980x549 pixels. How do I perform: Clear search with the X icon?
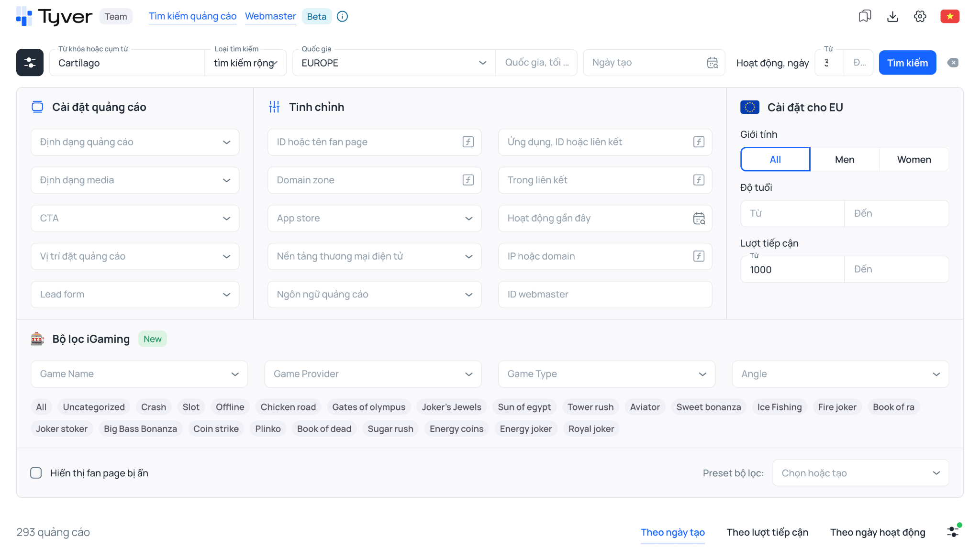point(953,63)
